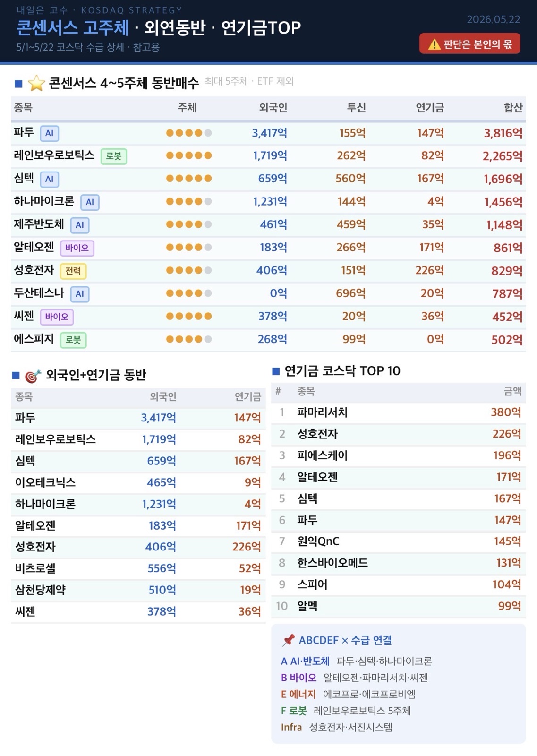Click the 판단은 본인의 몫 red button
This screenshot has height=756, width=537.
pos(470,44)
